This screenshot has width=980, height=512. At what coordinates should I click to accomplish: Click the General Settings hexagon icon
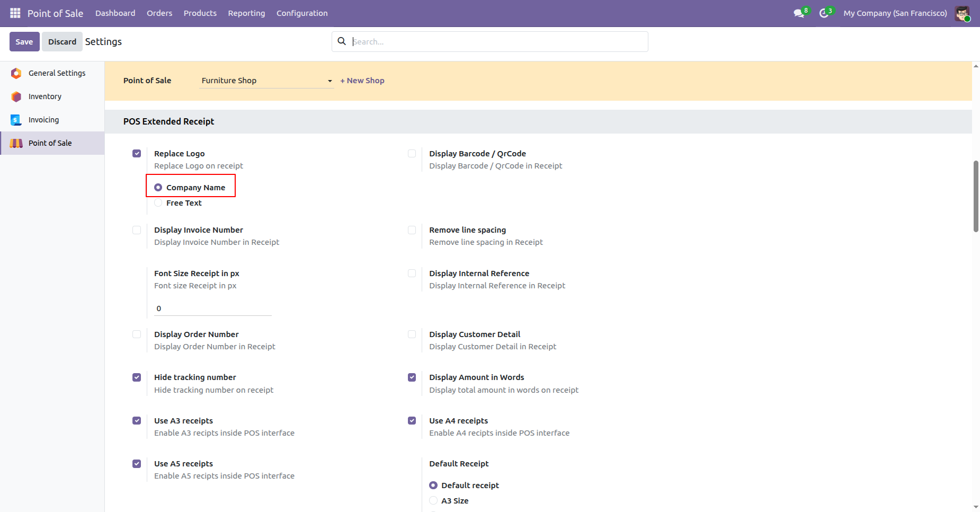pyautogui.click(x=16, y=73)
